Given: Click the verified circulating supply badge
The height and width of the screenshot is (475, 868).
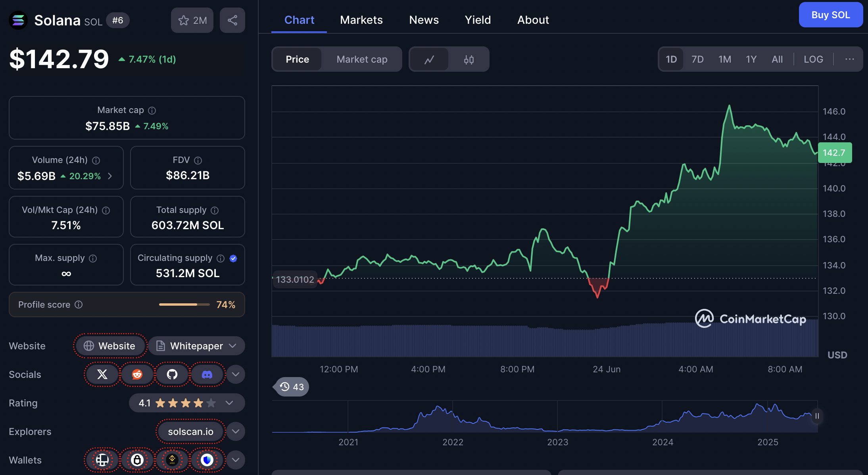Looking at the screenshot, I should pyautogui.click(x=233, y=259).
